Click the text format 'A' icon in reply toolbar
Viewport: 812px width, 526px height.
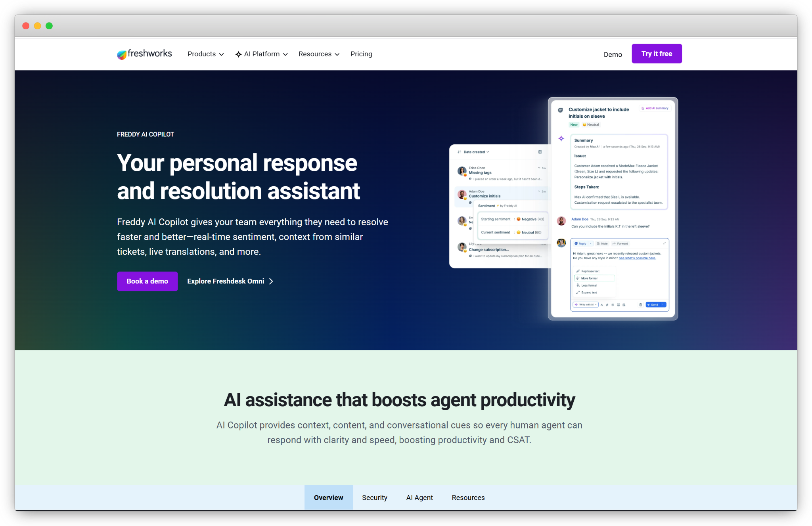[601, 305]
